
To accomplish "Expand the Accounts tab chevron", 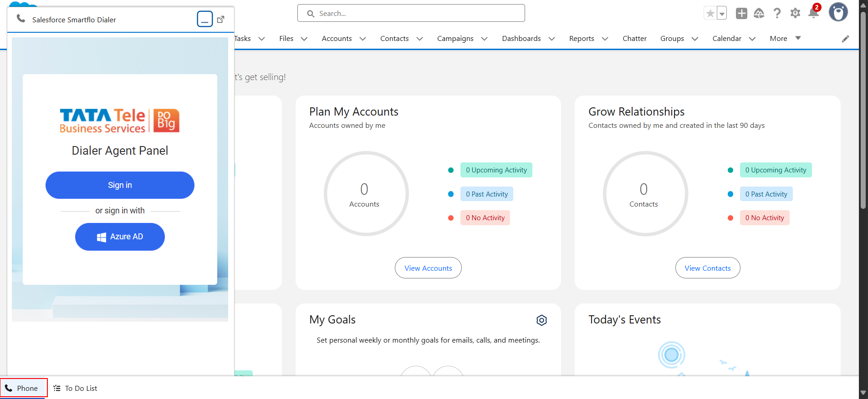I will [x=363, y=39].
